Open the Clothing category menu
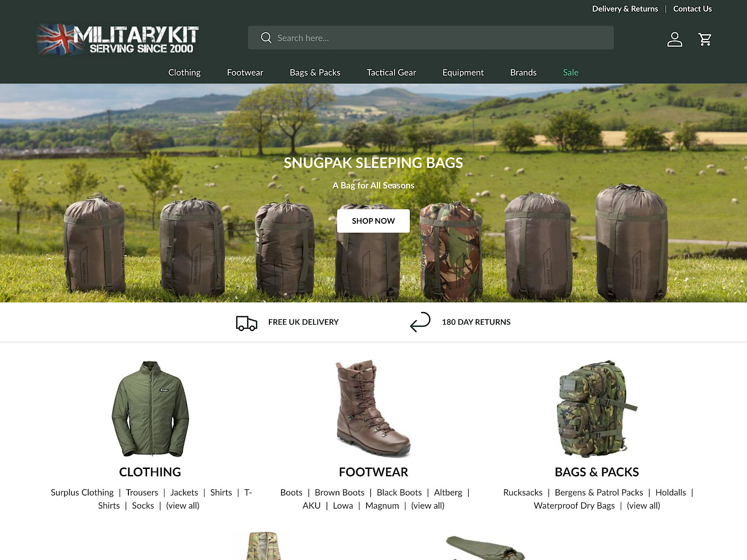The image size is (747, 560). click(184, 72)
